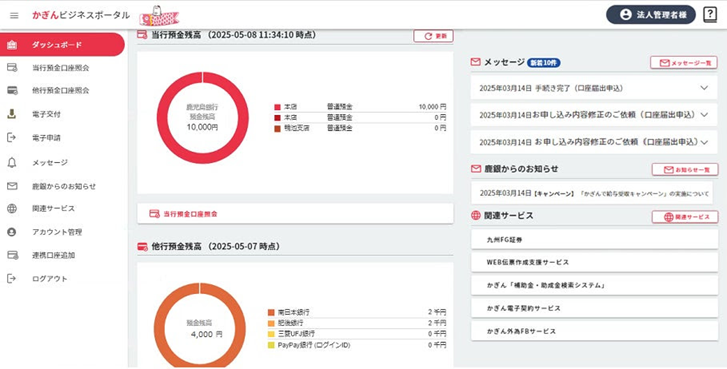
Task: Expand the 手続き完了 message chevron
Action: tap(704, 88)
